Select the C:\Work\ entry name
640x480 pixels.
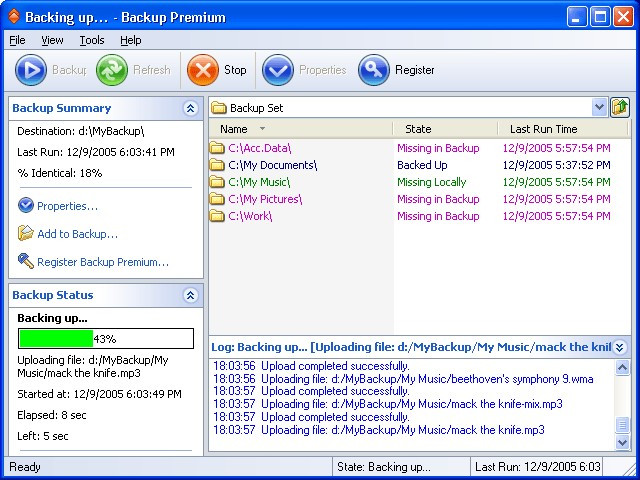coord(250,216)
